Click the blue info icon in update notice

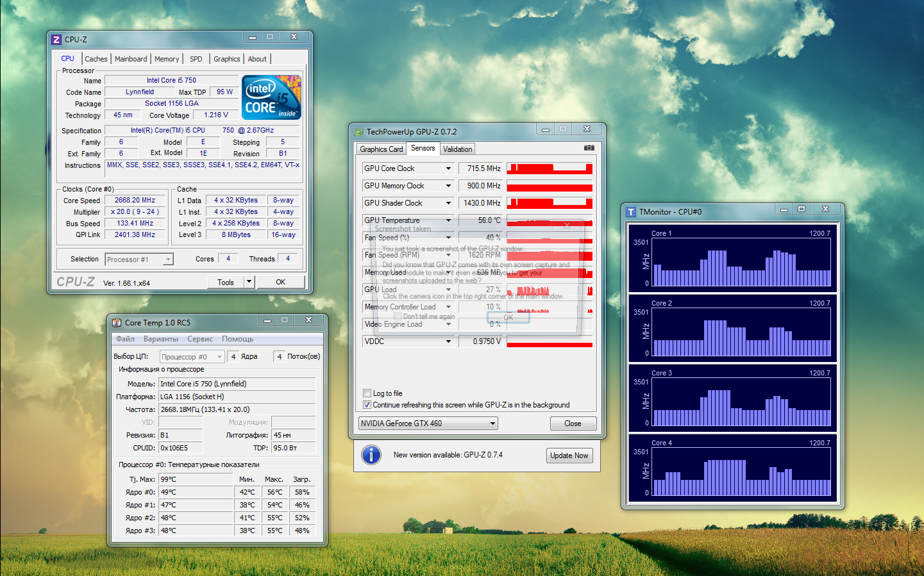tap(371, 455)
